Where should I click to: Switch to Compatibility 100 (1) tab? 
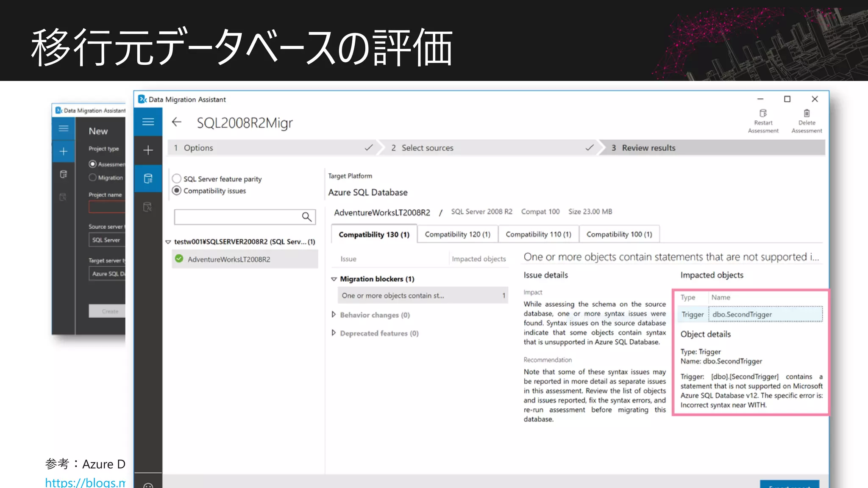619,234
